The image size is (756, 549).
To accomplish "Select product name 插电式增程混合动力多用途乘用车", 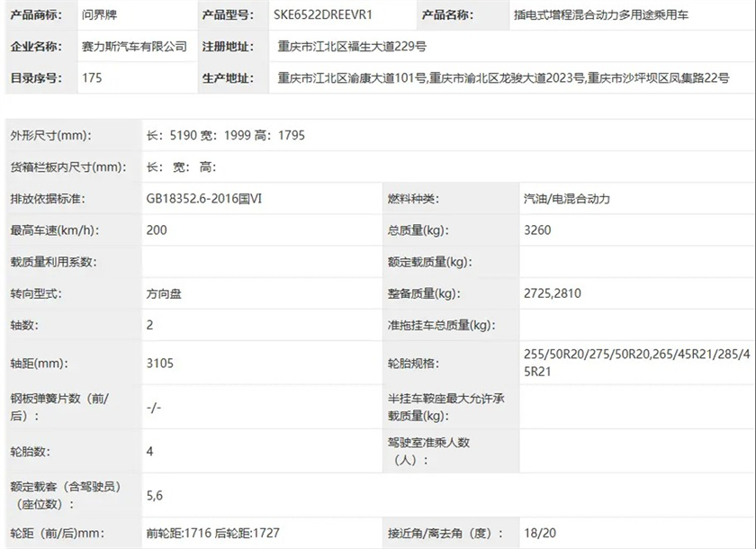I will tap(601, 14).
